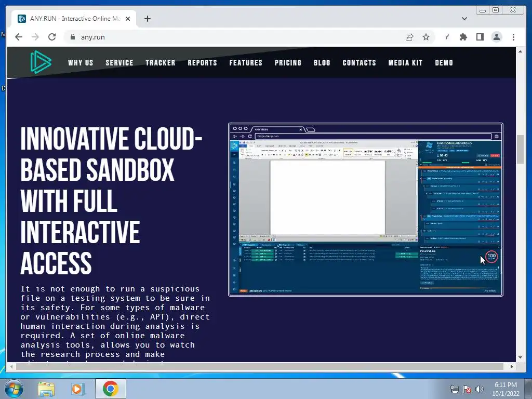The height and width of the screenshot is (399, 532).
Task: Expand the tab search chevron
Action: (x=464, y=19)
